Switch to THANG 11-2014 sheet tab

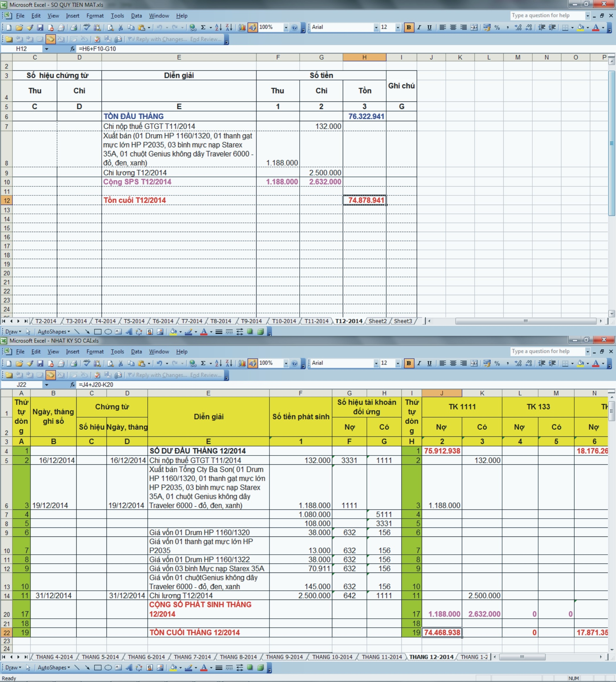click(x=382, y=657)
